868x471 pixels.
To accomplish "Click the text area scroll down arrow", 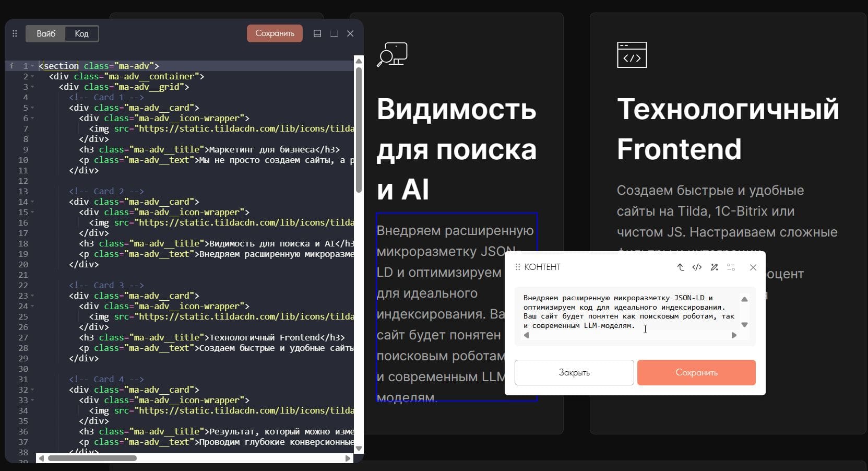I will 745,325.
